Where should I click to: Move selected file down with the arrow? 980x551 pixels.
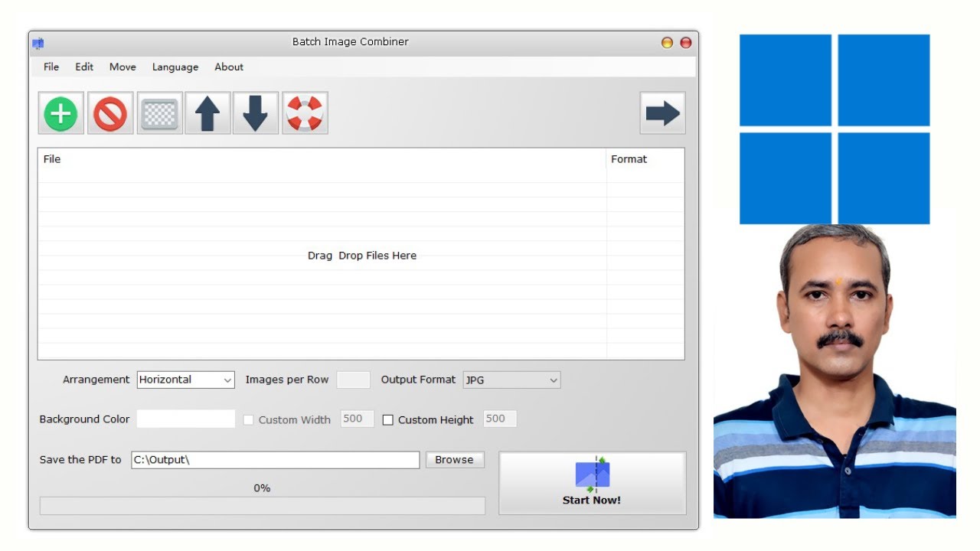256,113
